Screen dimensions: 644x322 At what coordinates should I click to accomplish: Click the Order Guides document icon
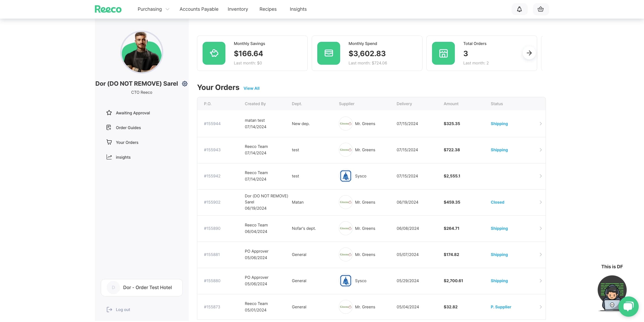click(x=109, y=128)
